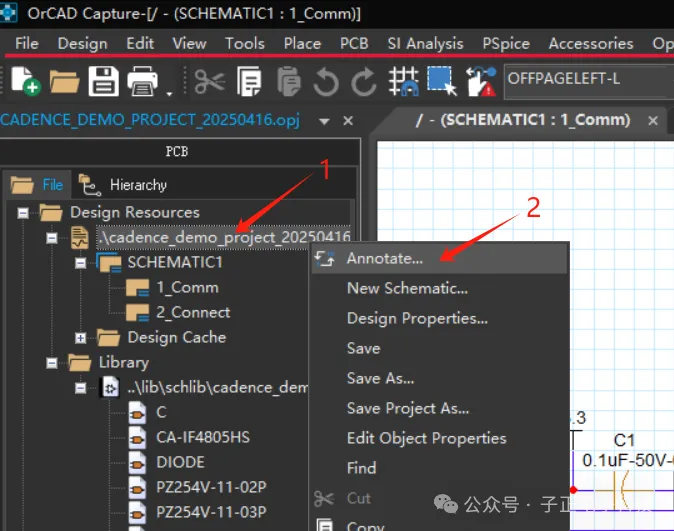Choose Save from context menu
This screenshot has height=531, width=674.
(x=439, y=348)
